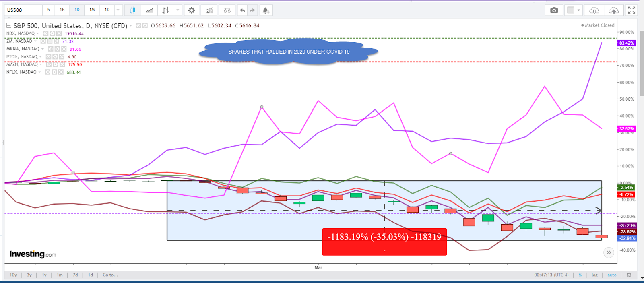Open S&P 500 series settings gear
This screenshot has height=283, width=644.
tap(145, 26)
